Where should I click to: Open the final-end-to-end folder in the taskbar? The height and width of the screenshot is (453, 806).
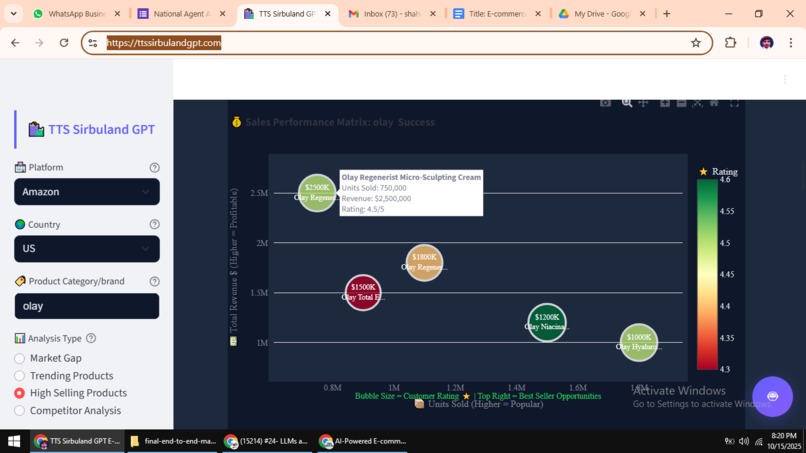tap(173, 441)
